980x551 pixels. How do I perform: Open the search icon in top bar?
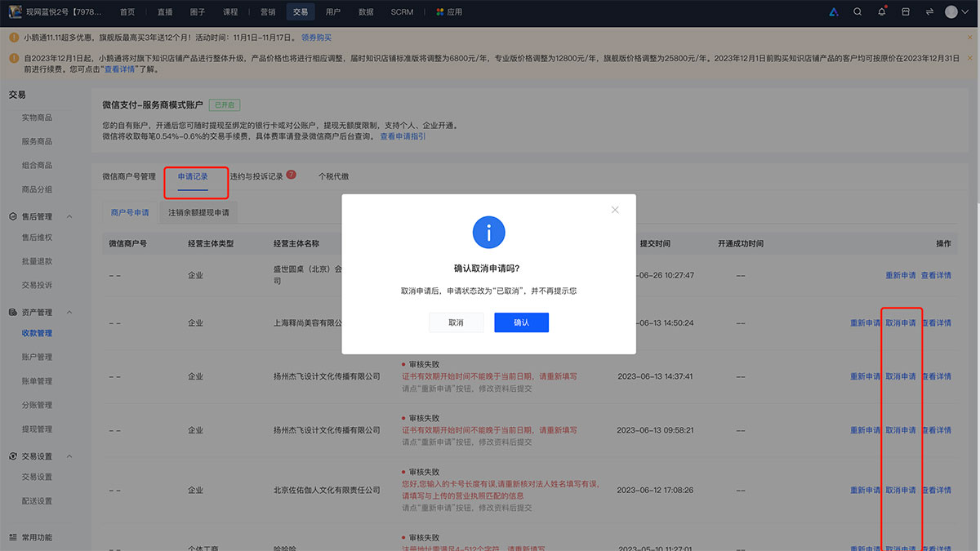tap(857, 12)
